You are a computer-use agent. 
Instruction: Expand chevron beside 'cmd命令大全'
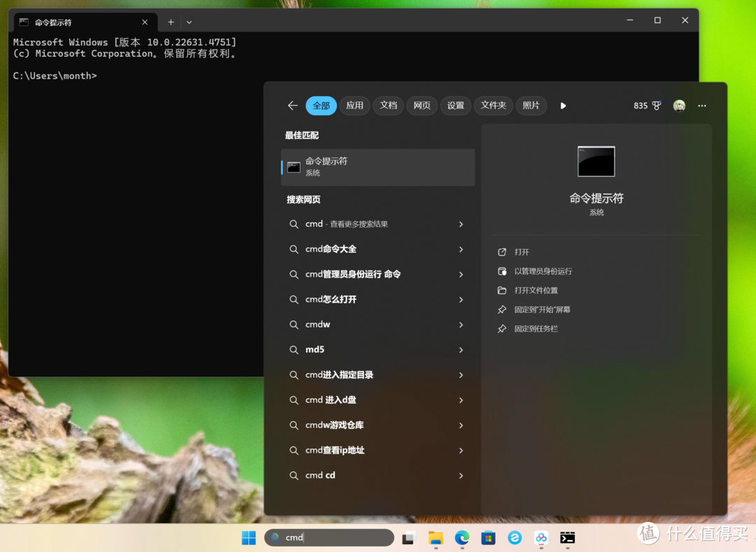pos(461,249)
